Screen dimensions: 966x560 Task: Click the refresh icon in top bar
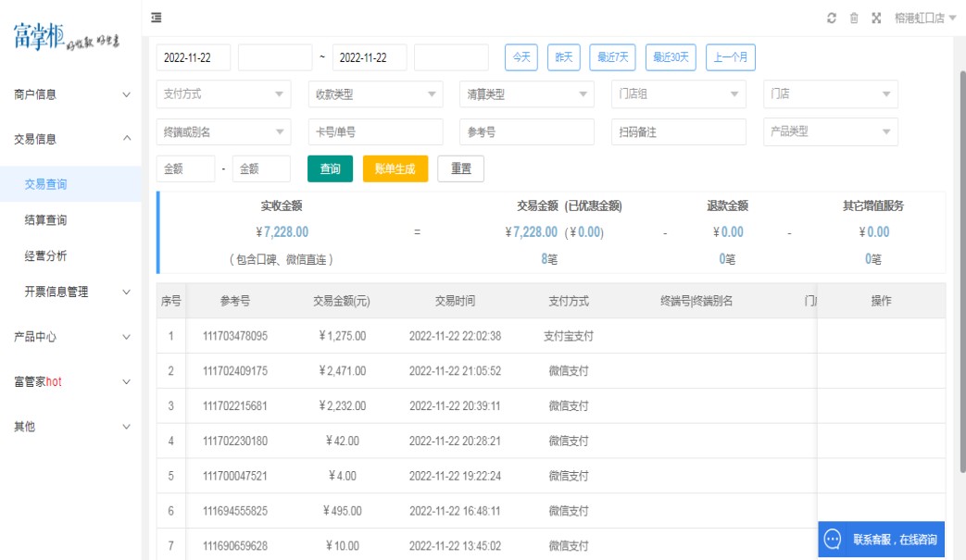pos(832,19)
